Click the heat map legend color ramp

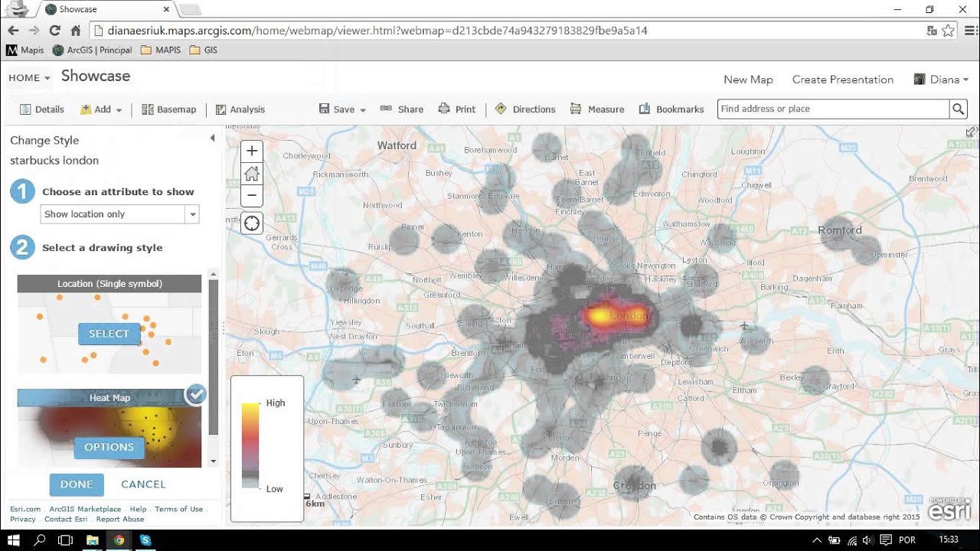[250, 445]
